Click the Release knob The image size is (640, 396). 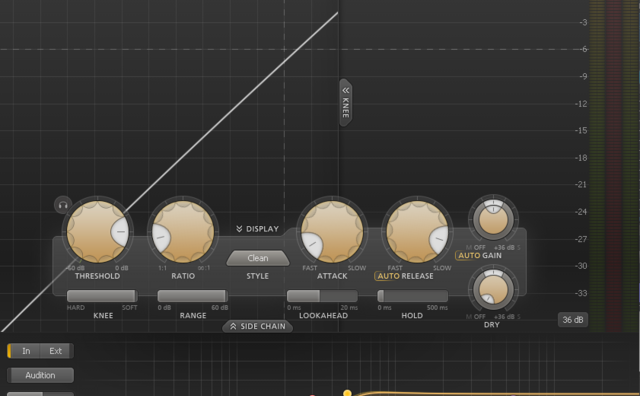[417, 231]
